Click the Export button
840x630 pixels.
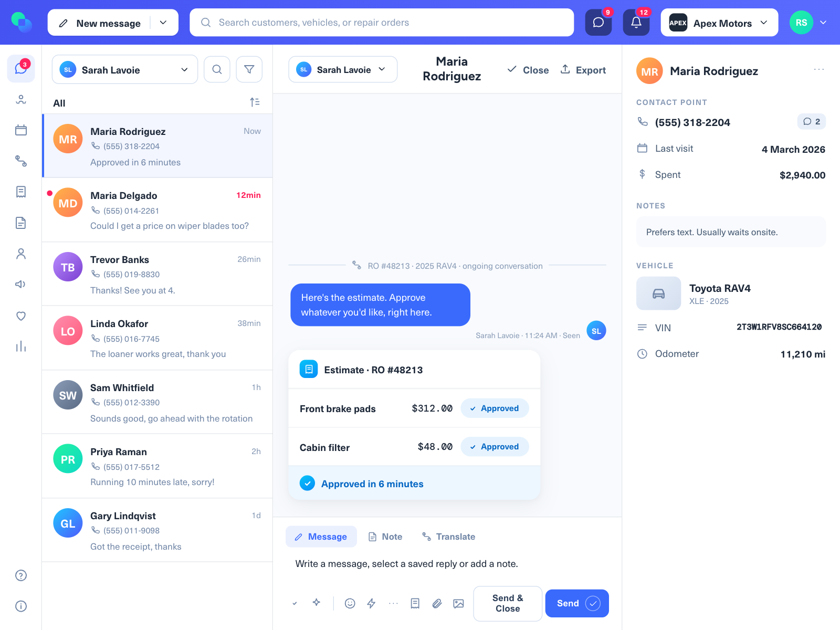point(583,70)
